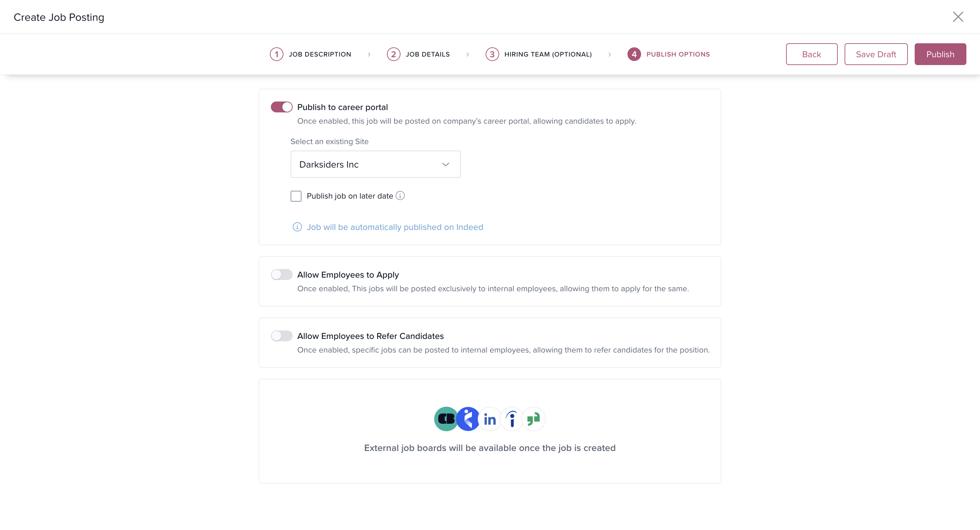This screenshot has height=530, width=980.
Task: Open Hiring Team (Optional) step
Action: [538, 54]
